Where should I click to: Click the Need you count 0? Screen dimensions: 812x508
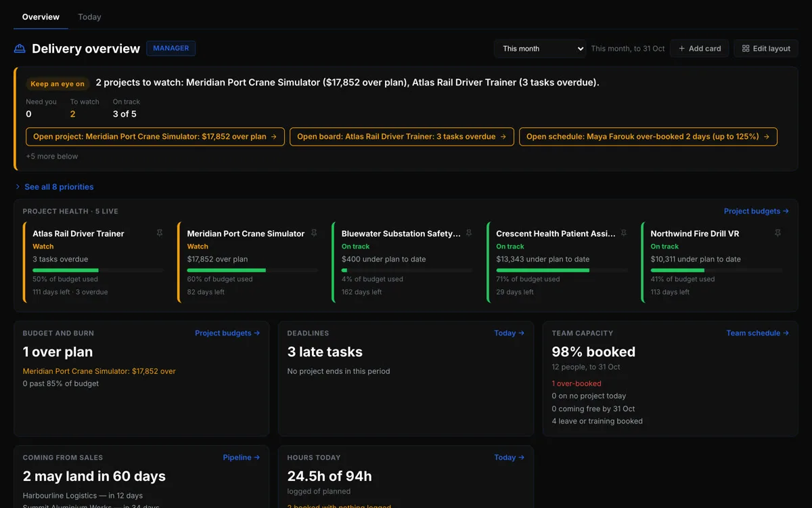(28, 114)
